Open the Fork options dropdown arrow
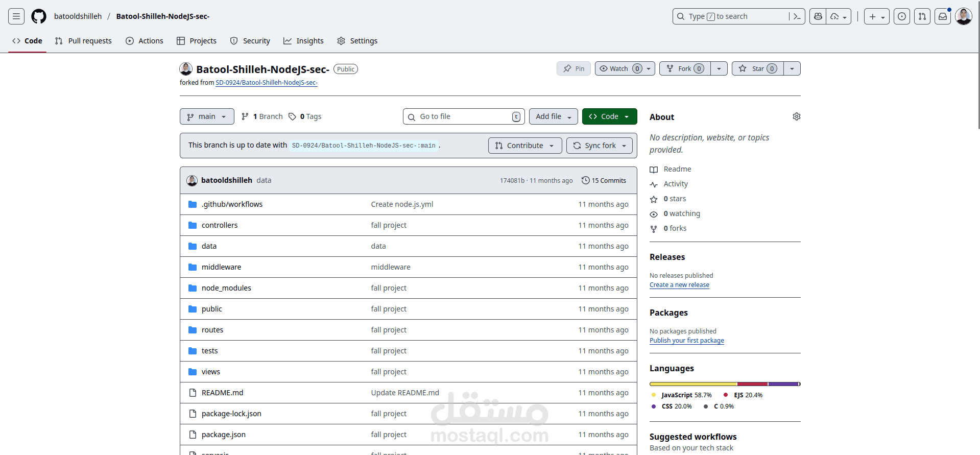The image size is (980, 455). tap(719, 68)
